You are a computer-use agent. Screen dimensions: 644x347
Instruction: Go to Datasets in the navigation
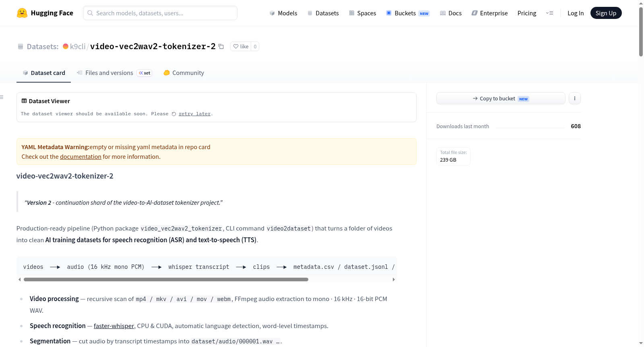pyautogui.click(x=323, y=13)
